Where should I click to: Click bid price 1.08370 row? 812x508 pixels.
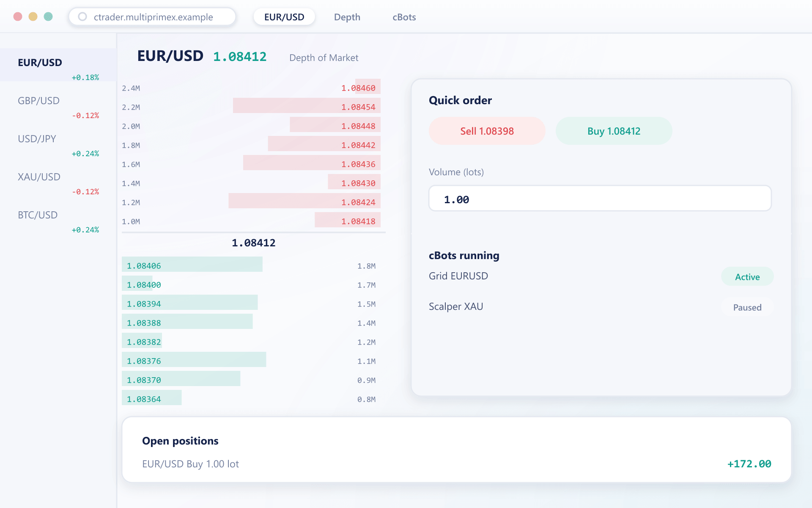[x=251, y=378]
